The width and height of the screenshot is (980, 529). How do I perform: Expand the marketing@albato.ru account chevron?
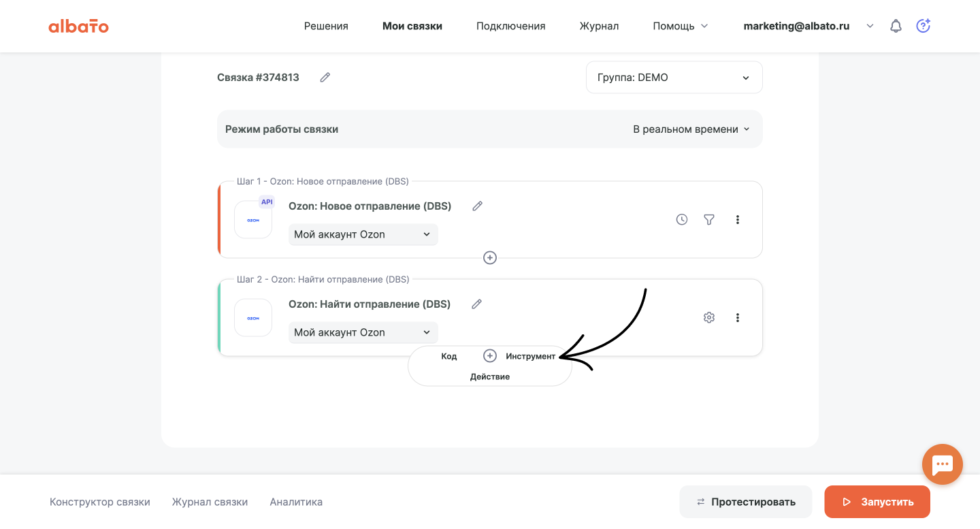click(x=870, y=26)
